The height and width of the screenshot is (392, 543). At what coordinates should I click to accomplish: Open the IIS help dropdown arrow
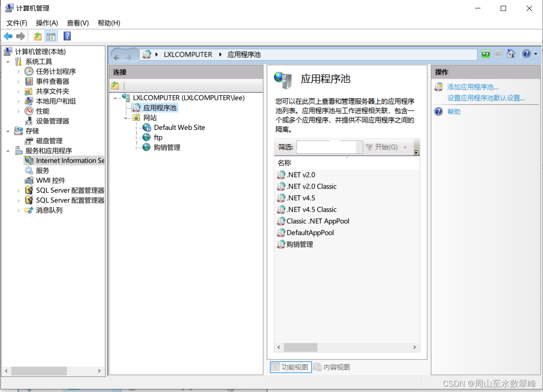point(536,54)
